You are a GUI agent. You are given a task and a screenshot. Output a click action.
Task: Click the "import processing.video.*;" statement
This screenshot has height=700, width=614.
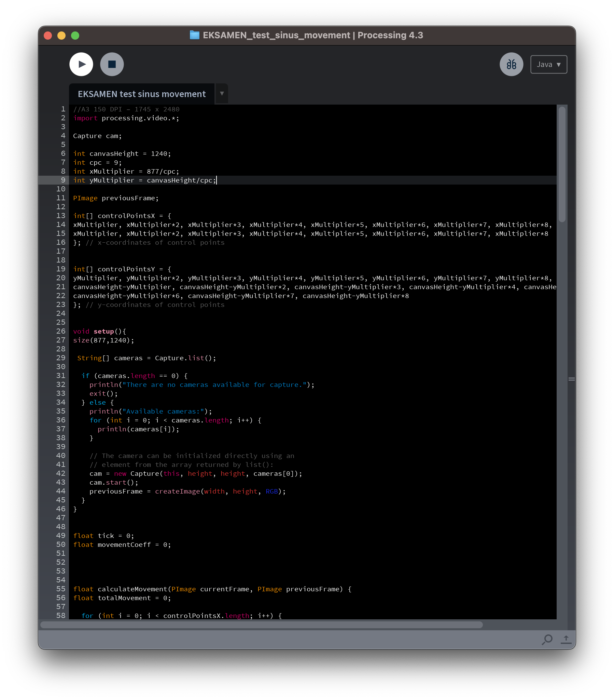point(126,118)
